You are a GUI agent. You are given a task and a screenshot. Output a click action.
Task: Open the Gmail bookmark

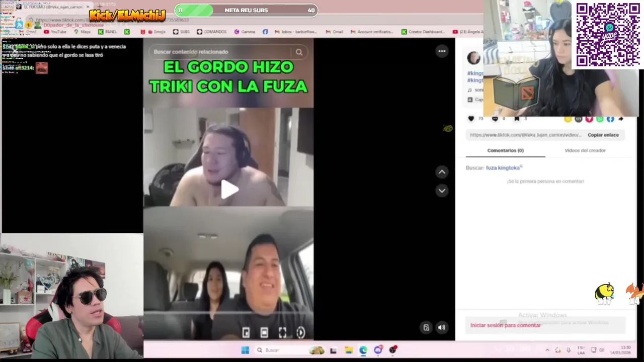point(335,32)
